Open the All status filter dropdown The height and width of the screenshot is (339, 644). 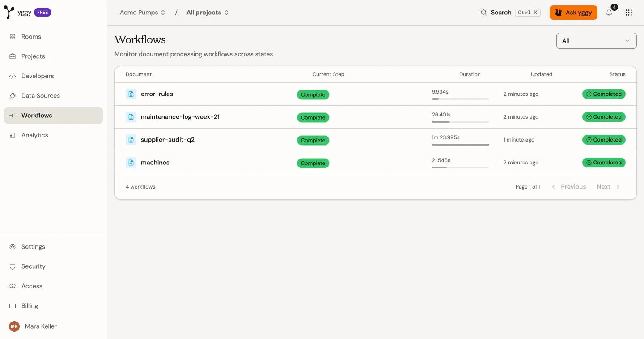(x=596, y=41)
